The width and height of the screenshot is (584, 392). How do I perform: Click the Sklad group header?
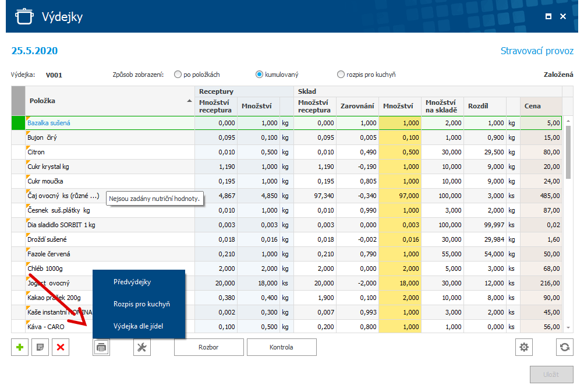(x=427, y=91)
